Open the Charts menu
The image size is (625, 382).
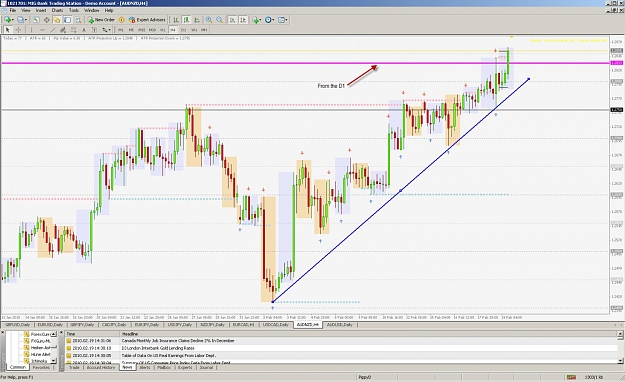[x=57, y=10]
